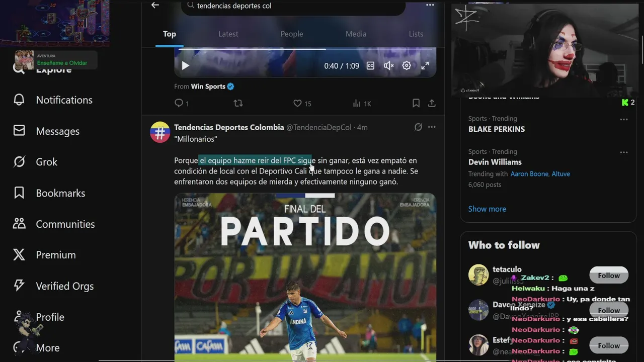
Task: Switch to the Lists tab
Action: pos(416,34)
